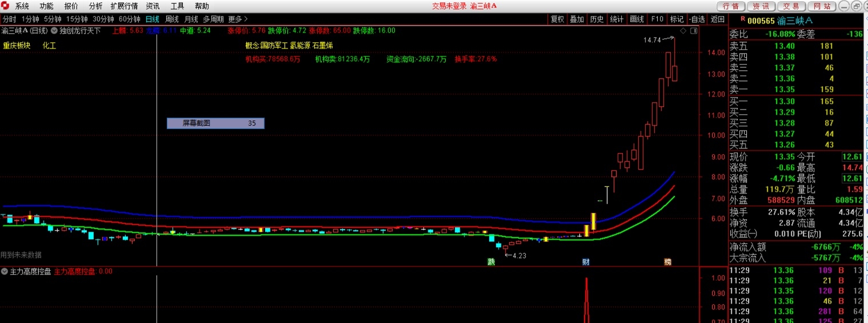
Task: Switch to the 15分钟 period
Action: pyautogui.click(x=77, y=19)
